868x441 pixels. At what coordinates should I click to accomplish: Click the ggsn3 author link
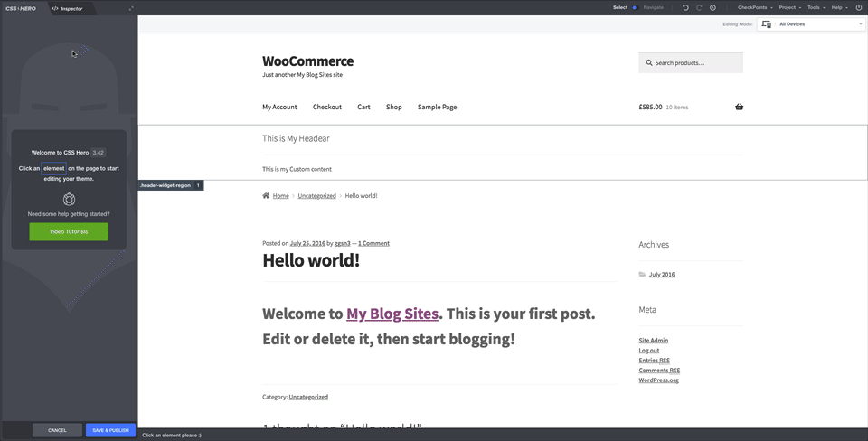tap(342, 243)
